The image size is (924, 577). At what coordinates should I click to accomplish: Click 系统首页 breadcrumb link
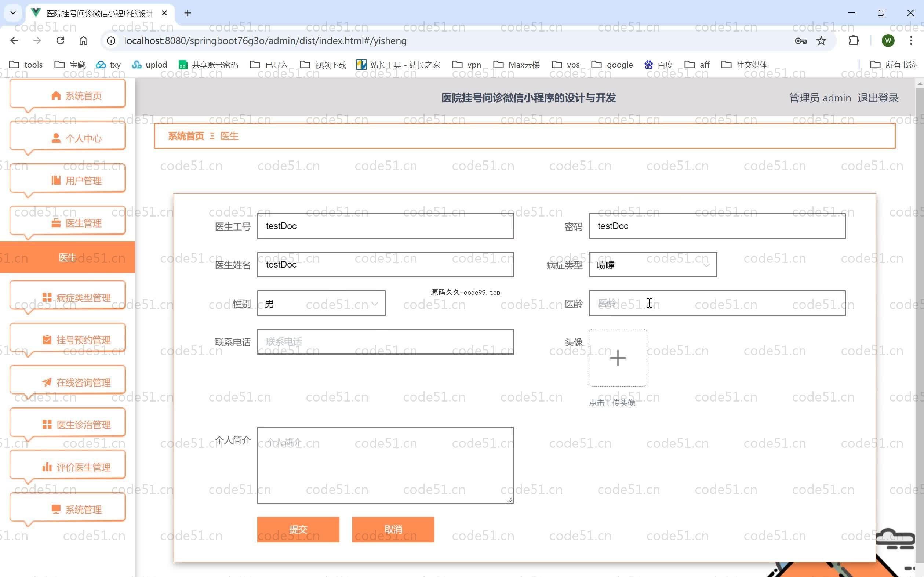coord(186,136)
